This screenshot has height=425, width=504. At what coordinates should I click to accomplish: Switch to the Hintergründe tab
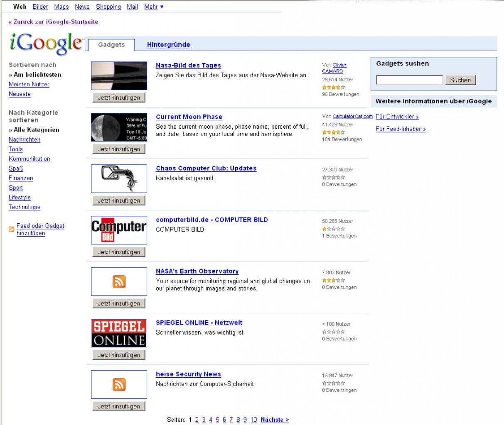click(x=169, y=45)
